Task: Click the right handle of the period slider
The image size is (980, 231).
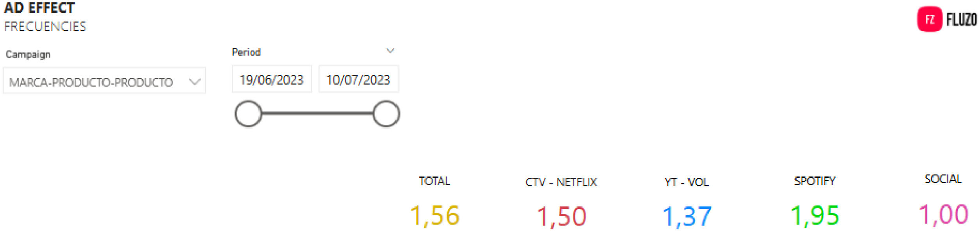Action: pos(386,114)
